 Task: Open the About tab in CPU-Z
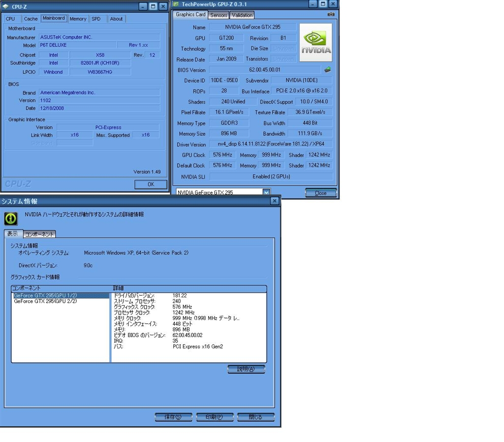[116, 19]
